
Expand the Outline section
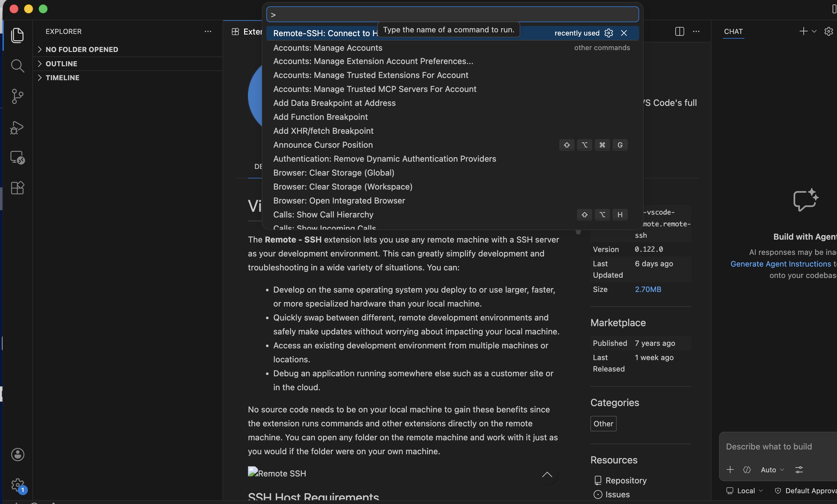click(x=128, y=64)
